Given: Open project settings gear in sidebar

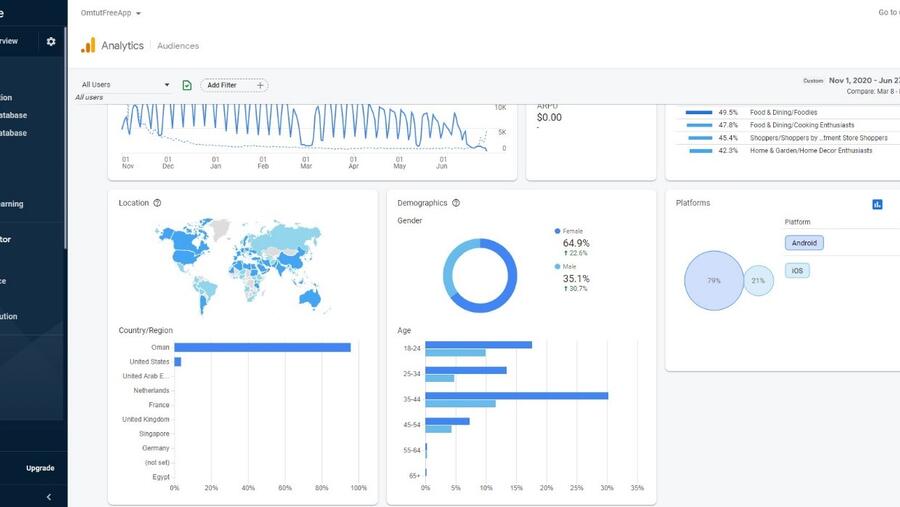Looking at the screenshot, I should pos(51,42).
